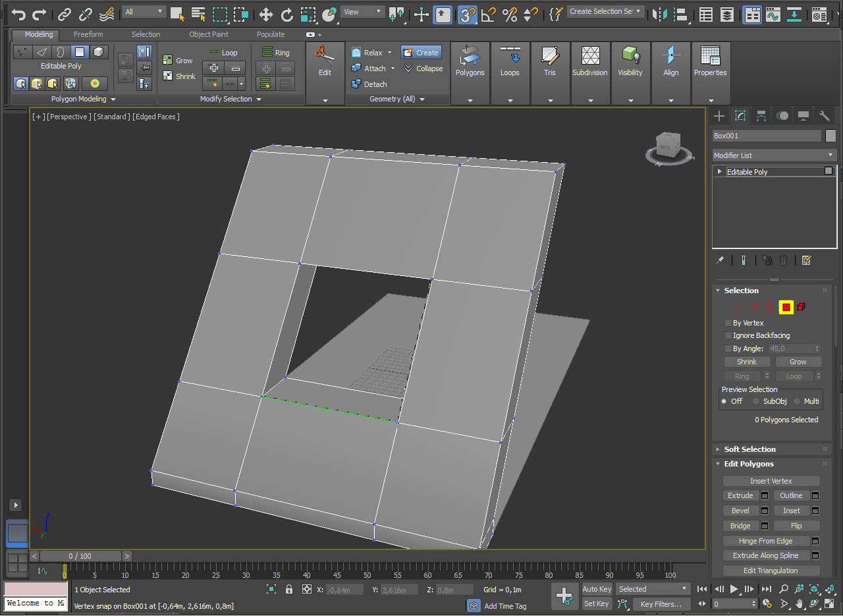The height and width of the screenshot is (616, 843).
Task: Click the Key Filters button
Action: 661,603
